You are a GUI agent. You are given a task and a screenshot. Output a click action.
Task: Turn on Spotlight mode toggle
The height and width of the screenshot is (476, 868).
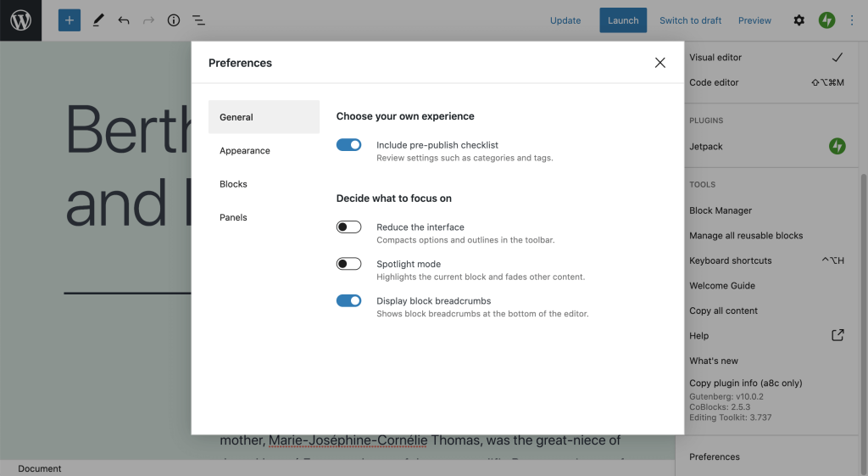click(349, 264)
